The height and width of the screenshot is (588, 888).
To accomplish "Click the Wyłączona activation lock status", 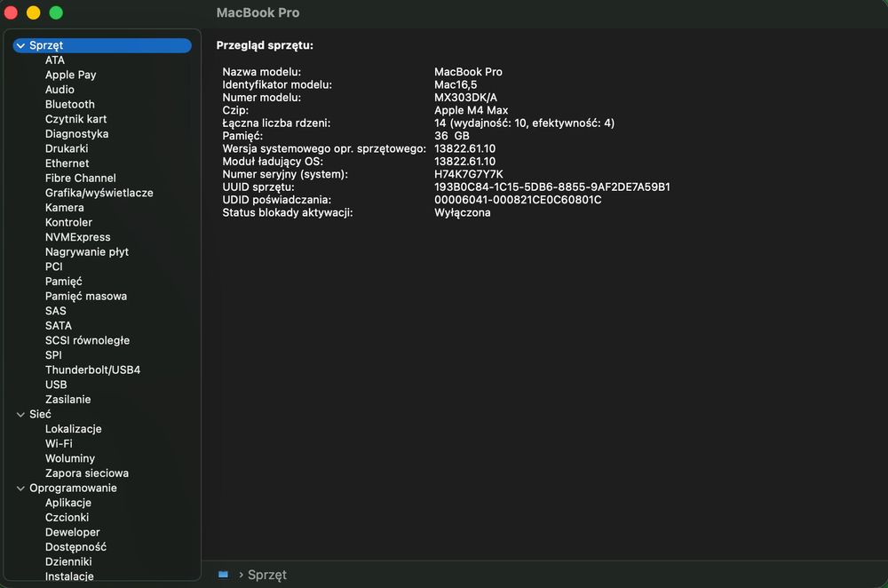I will click(462, 212).
